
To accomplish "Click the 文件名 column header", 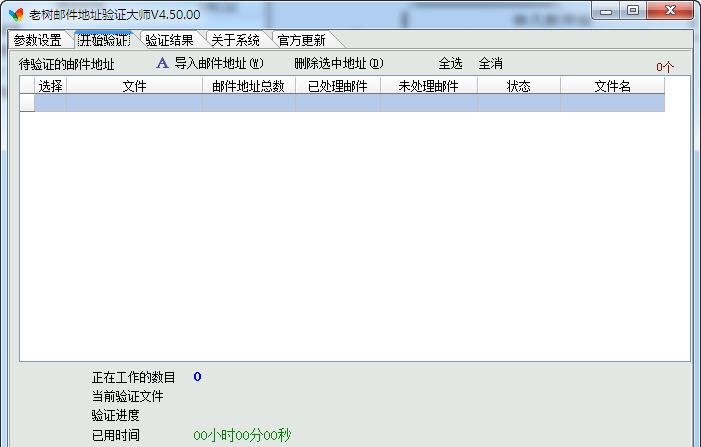I will click(x=612, y=86).
